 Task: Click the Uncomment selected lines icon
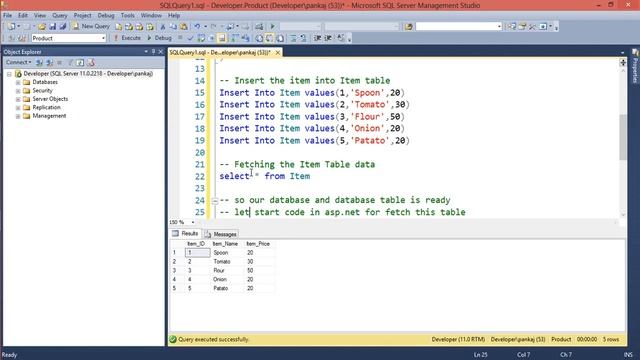[303, 38]
